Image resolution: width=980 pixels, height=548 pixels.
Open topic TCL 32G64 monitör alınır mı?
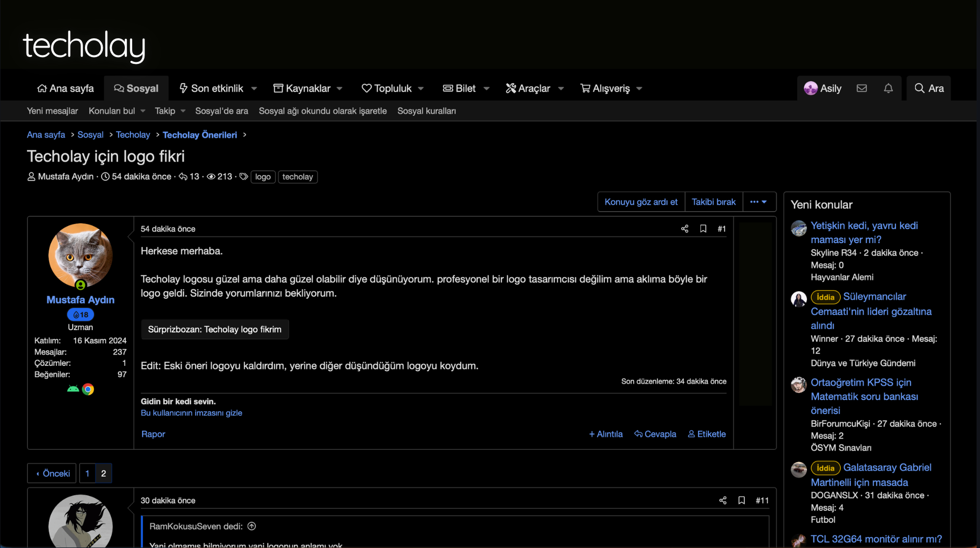click(x=876, y=539)
